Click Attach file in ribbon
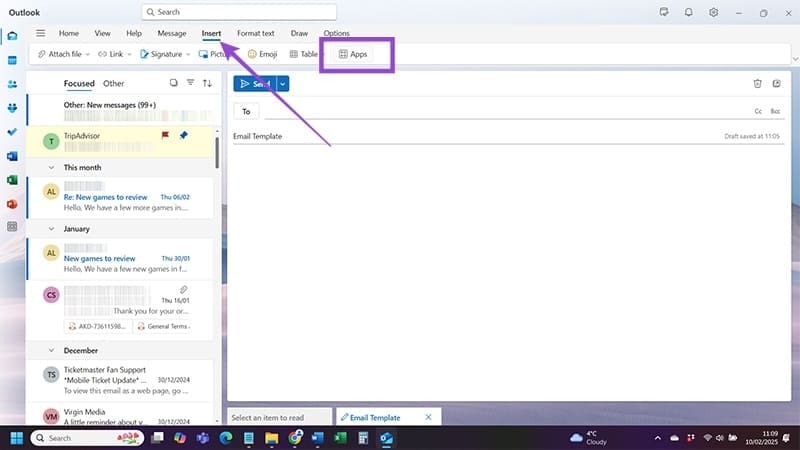 coord(60,54)
